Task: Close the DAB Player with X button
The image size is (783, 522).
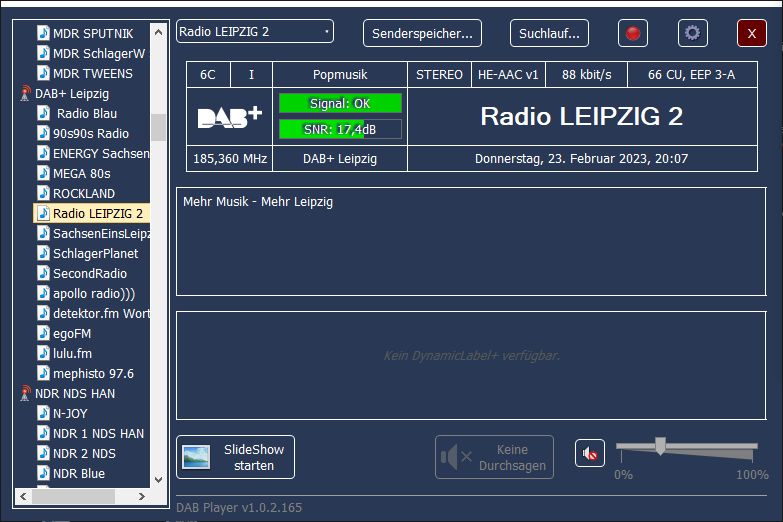Action: [751, 33]
